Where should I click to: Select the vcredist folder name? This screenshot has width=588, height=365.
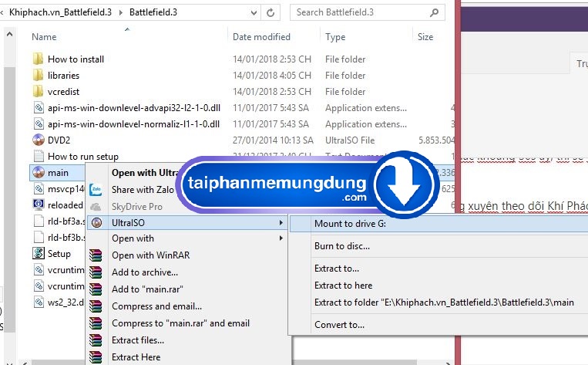pyautogui.click(x=63, y=91)
